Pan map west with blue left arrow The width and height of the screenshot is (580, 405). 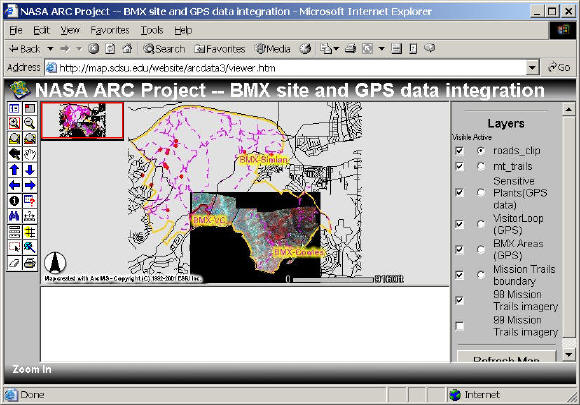coord(14,185)
